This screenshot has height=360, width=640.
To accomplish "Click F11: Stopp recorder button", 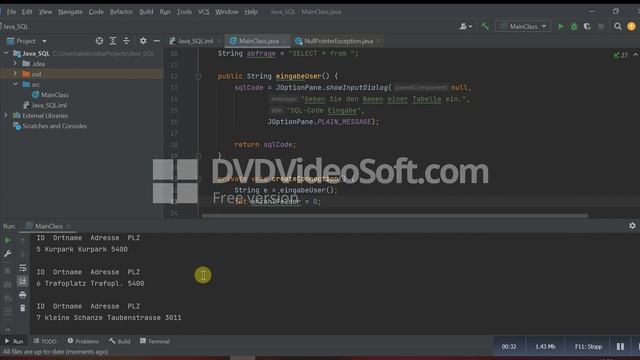I will click(x=588, y=347).
